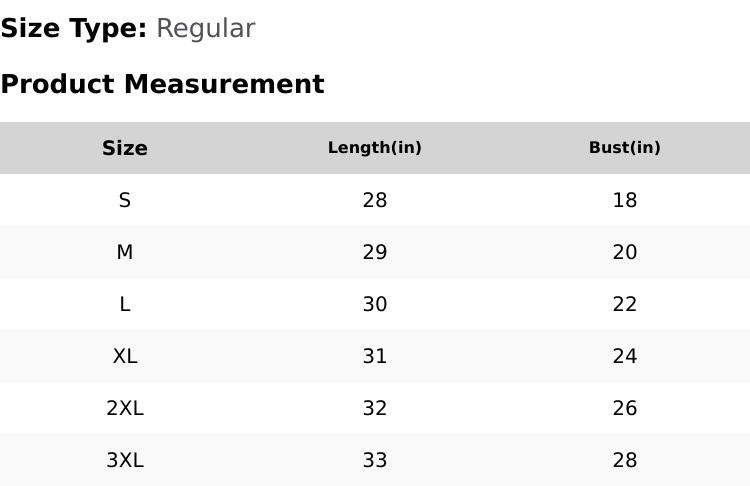
Task: Click length value 31 for size XL
Action: (375, 356)
